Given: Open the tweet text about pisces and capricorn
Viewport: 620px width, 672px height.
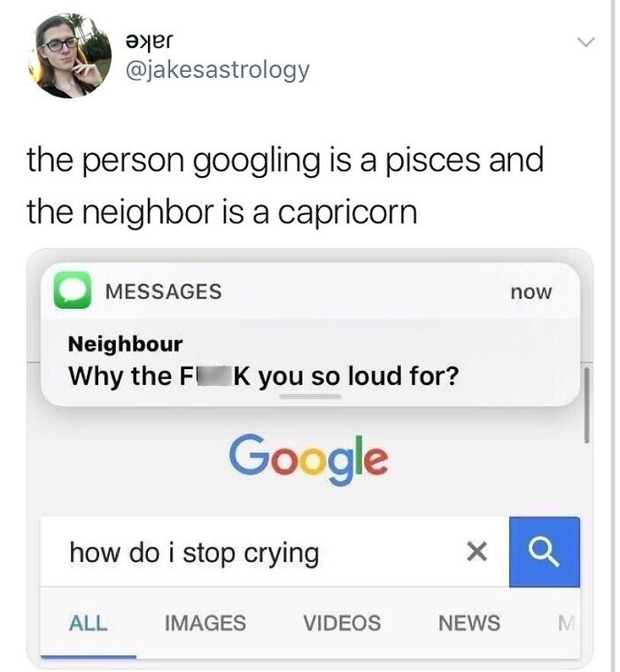Looking at the screenshot, I should [x=285, y=186].
